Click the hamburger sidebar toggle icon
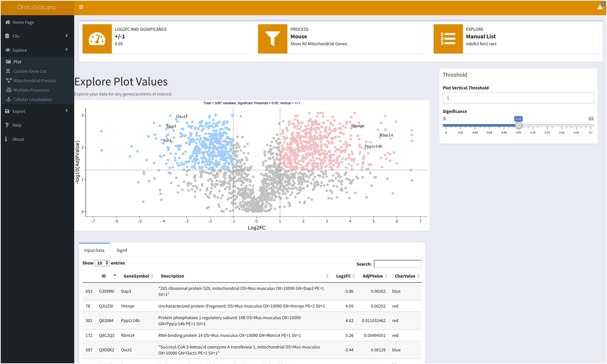The width and height of the screenshot is (607, 364). tap(81, 7)
